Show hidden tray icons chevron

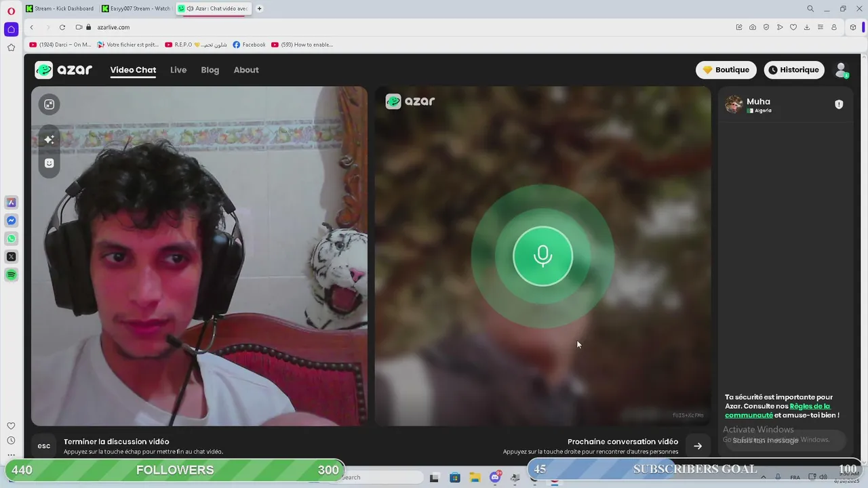(x=764, y=477)
